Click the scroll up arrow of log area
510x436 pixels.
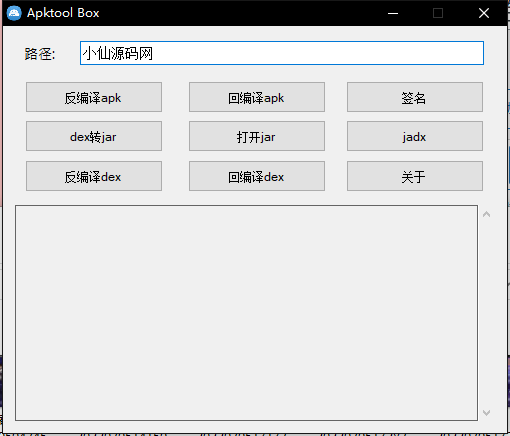pyautogui.click(x=486, y=214)
